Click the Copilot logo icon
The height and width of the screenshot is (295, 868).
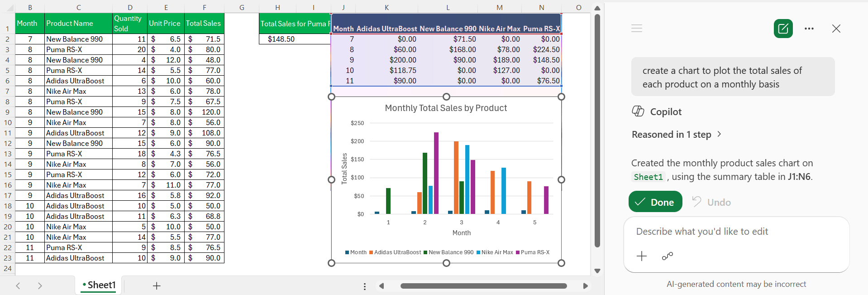[638, 111]
